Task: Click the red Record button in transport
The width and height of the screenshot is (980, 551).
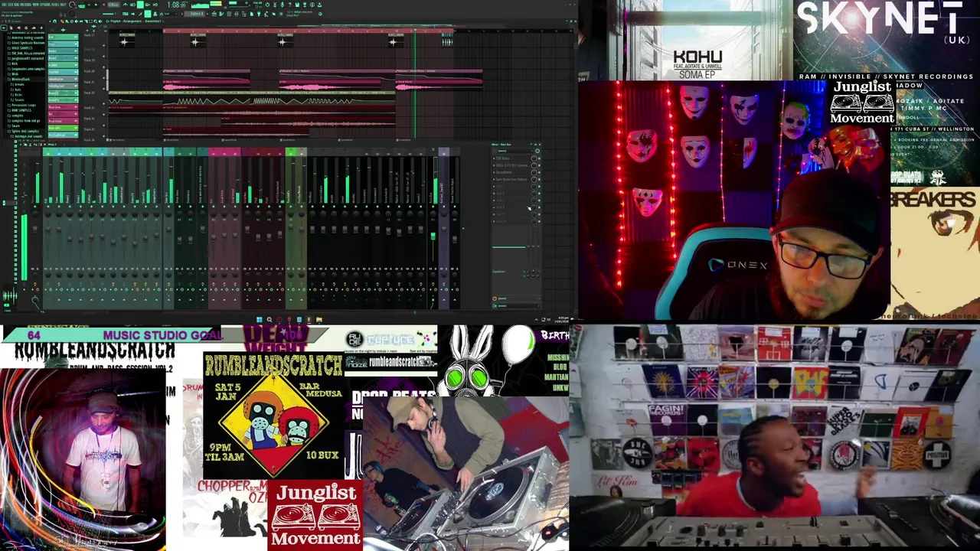Action: (104, 5)
